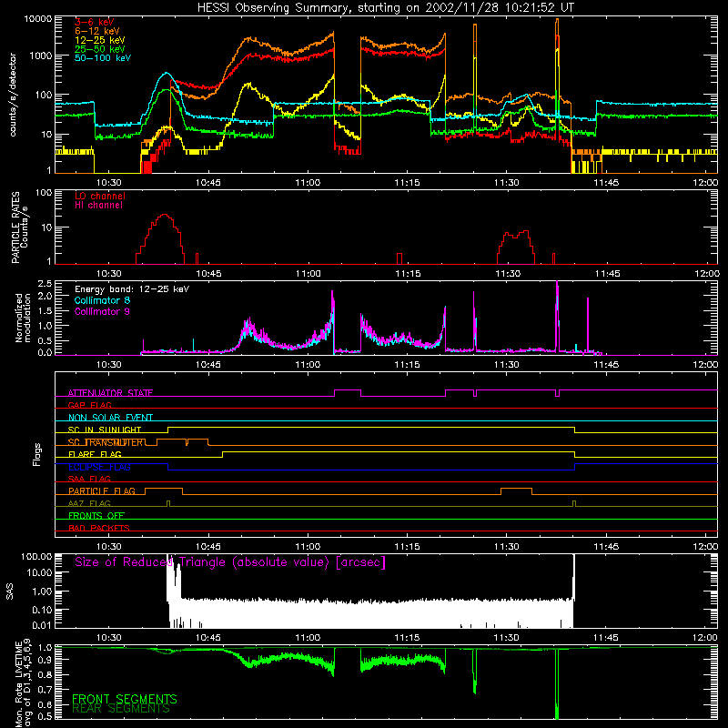Viewport: 728px width, 728px height.
Task: Click 12:00 label under the flags panel
Action: pos(705,547)
